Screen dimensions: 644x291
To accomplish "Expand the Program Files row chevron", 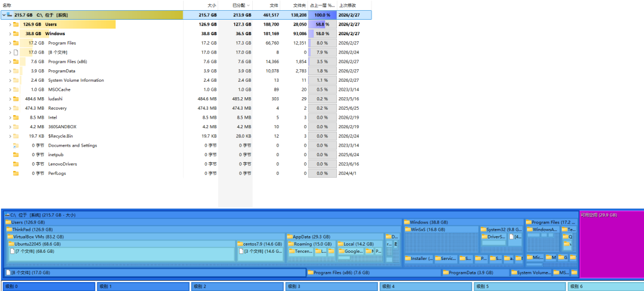I will [x=10, y=43].
